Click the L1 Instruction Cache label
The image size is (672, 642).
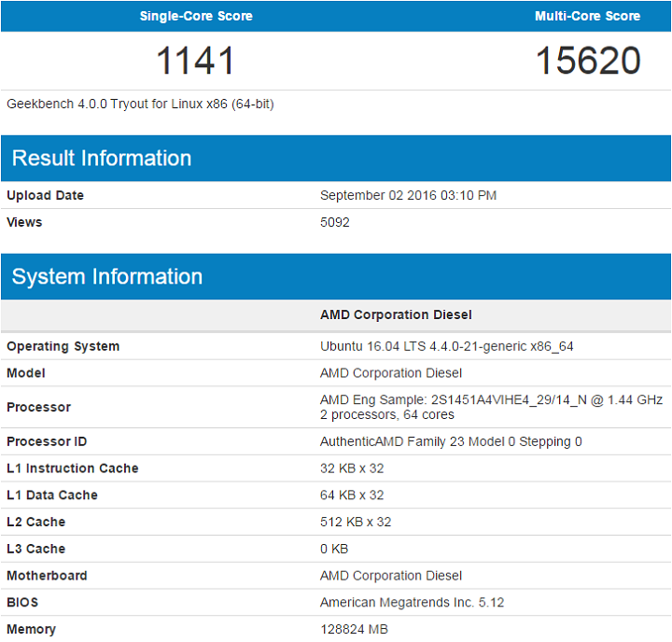point(73,468)
